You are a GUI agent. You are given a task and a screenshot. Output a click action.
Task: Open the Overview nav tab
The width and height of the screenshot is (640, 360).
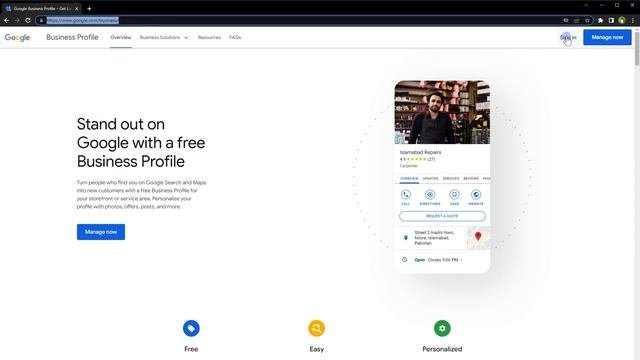(x=121, y=37)
